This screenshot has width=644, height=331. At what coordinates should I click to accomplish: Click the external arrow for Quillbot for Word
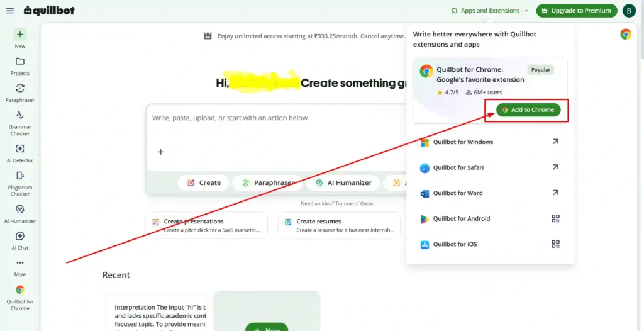click(555, 193)
